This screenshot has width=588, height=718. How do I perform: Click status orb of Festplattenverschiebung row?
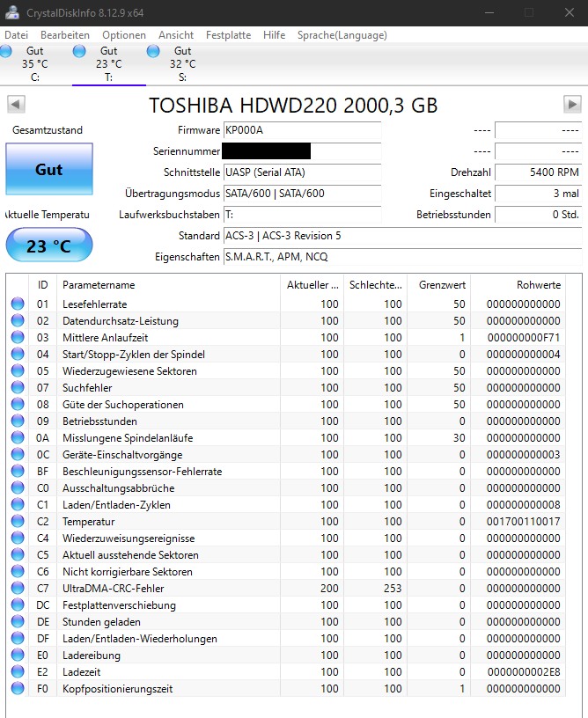[18, 604]
